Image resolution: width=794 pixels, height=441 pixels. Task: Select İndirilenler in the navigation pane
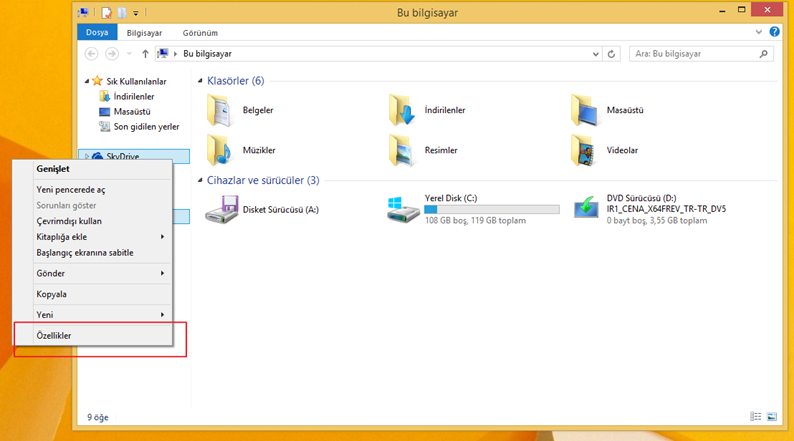pos(134,96)
